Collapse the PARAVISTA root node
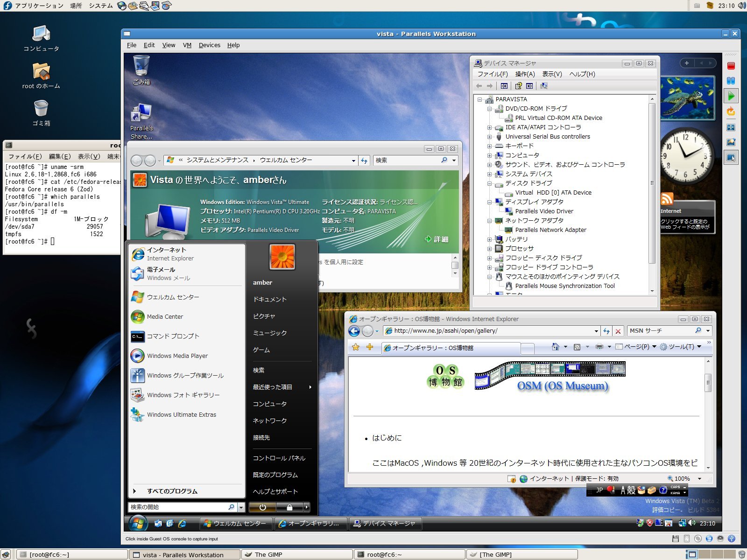 point(479,99)
